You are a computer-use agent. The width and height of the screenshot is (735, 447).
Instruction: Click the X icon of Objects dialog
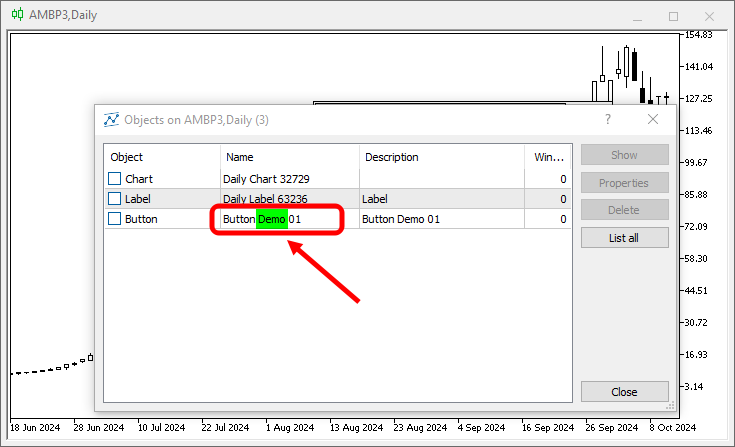653,119
